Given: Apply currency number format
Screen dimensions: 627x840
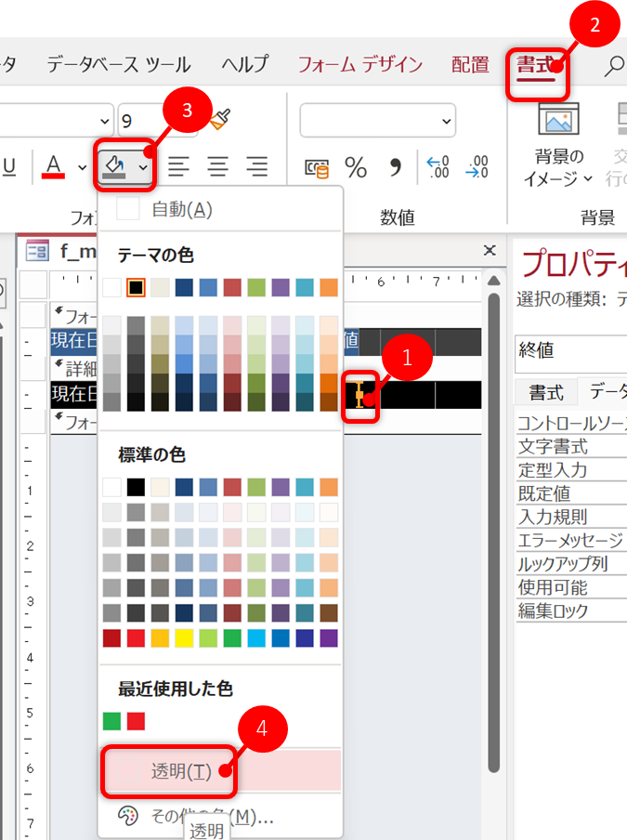Looking at the screenshot, I should click(317, 168).
